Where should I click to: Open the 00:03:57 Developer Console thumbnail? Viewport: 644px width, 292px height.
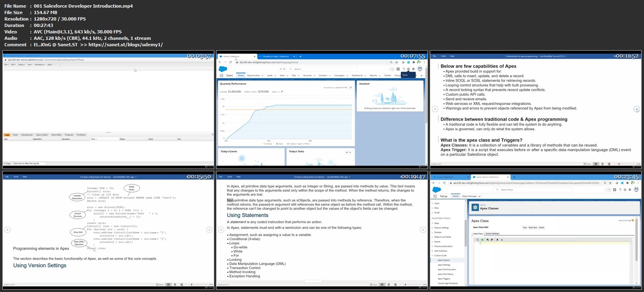pyautogui.click(x=108, y=109)
